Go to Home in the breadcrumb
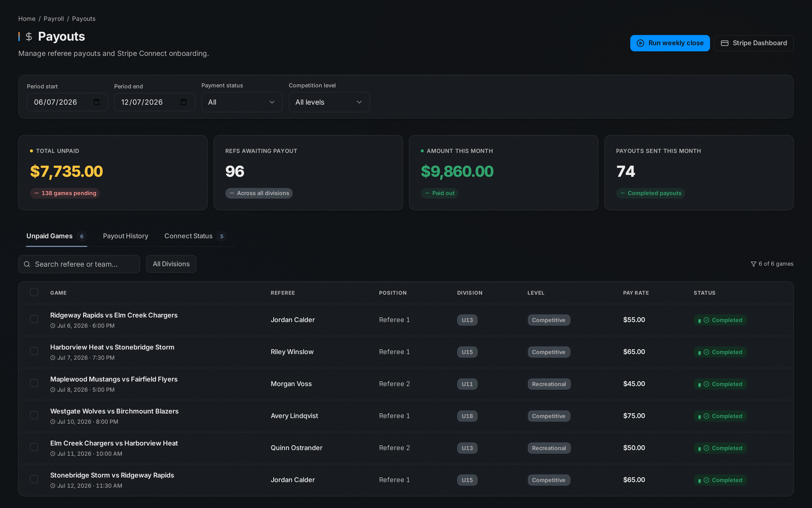This screenshot has height=508, width=812. pyautogui.click(x=27, y=19)
